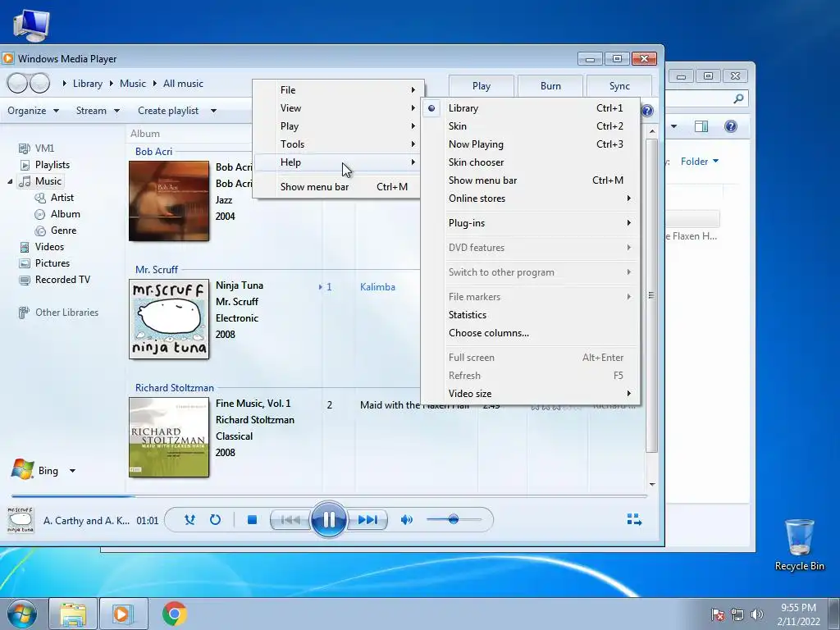
Task: Go to the previous track
Action: tap(290, 519)
